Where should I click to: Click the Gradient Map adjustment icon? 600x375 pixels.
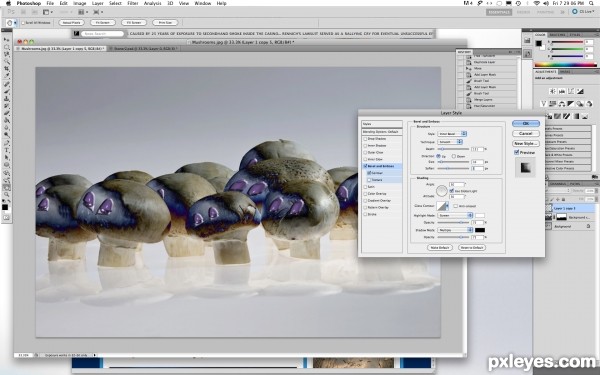[576, 116]
